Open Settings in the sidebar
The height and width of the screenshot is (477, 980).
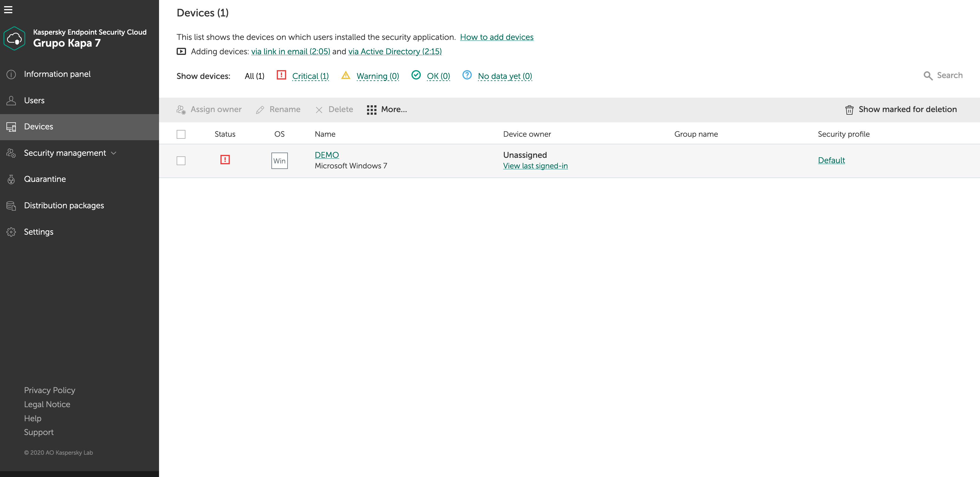[x=80, y=232]
